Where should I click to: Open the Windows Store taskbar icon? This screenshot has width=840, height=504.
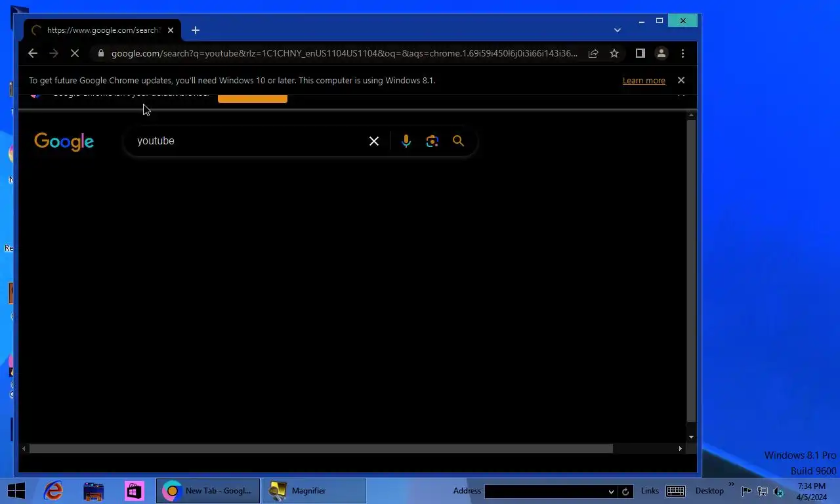[134, 491]
